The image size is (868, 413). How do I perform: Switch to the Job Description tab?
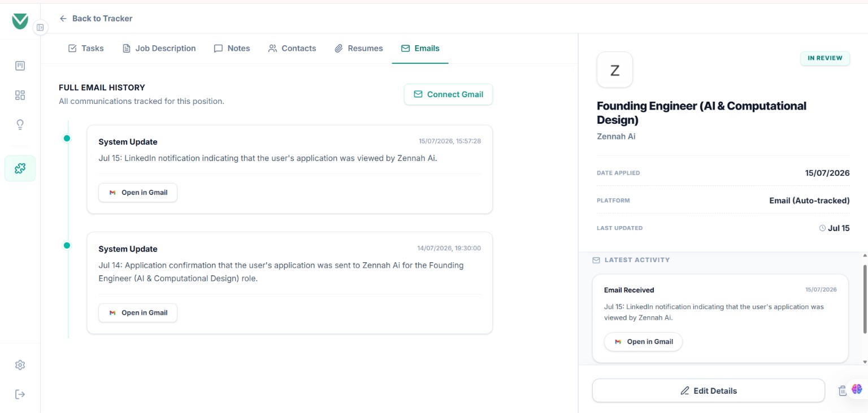[x=159, y=48]
